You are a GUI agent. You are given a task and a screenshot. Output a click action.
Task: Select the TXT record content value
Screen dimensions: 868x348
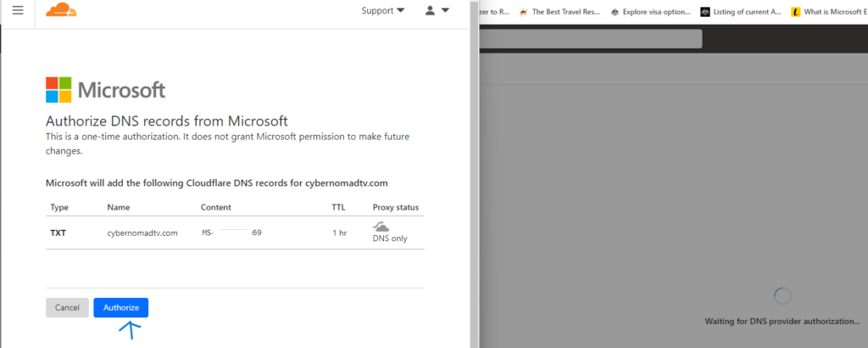click(x=231, y=233)
